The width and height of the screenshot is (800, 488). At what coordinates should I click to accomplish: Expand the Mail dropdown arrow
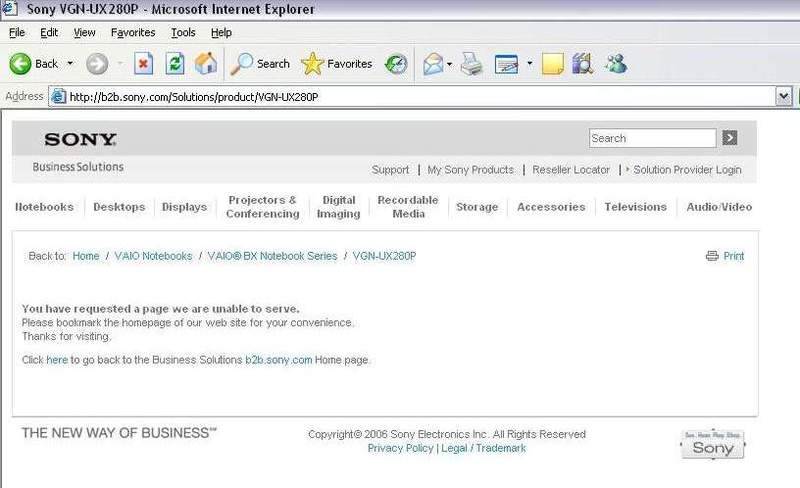coord(449,64)
